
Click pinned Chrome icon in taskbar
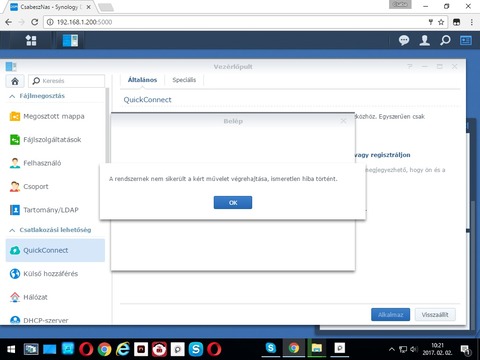pos(104,349)
